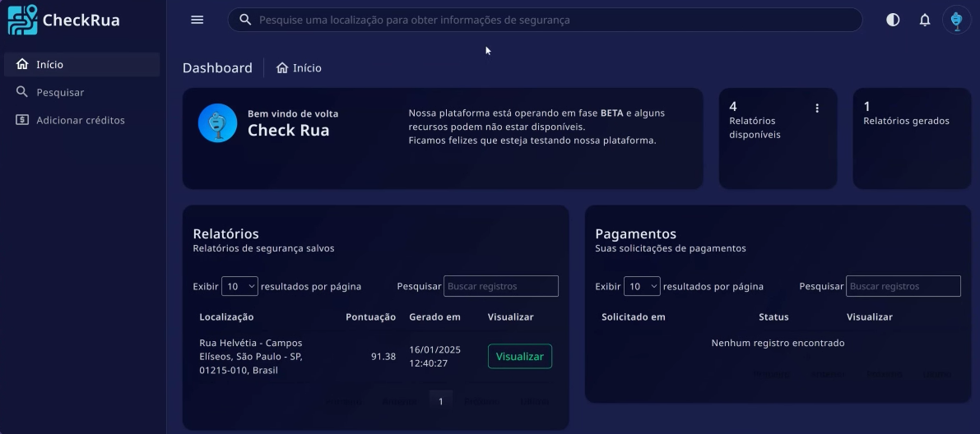Sort reports by Gerado em column
980x434 pixels.
point(435,316)
